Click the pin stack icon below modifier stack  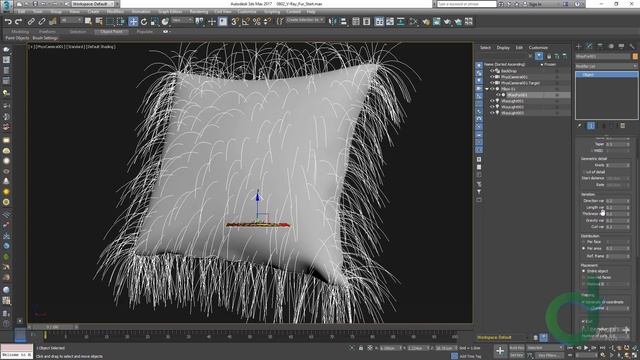(x=580, y=126)
